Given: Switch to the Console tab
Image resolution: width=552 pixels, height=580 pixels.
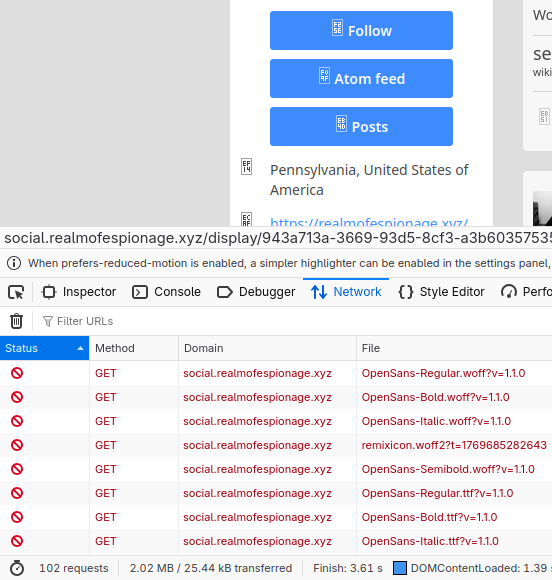Looking at the screenshot, I should (x=166, y=292).
